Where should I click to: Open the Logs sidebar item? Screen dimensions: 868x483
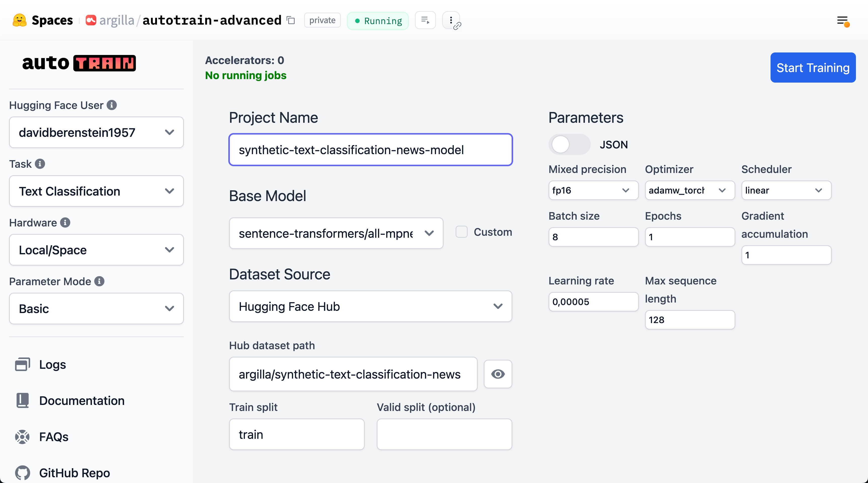pyautogui.click(x=52, y=365)
